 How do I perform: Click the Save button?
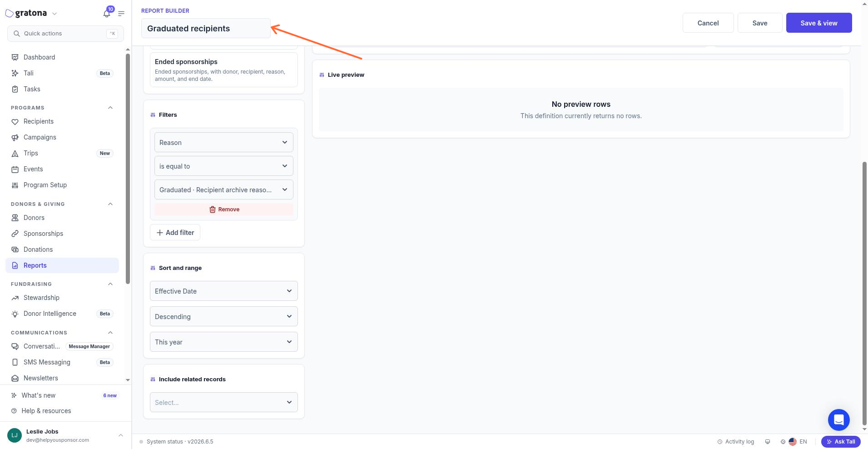(759, 23)
